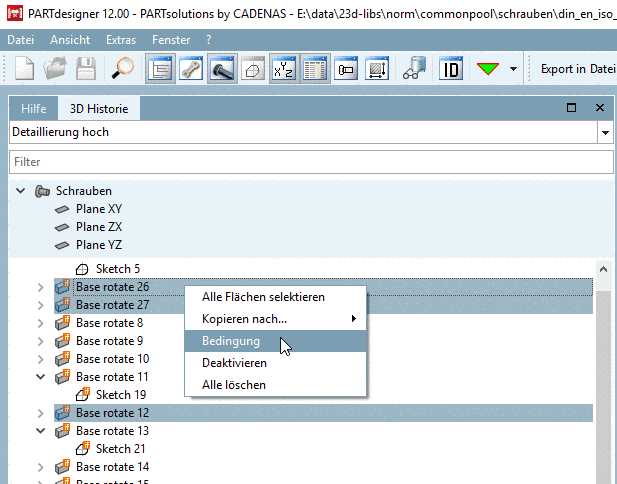Choose Deaktivieren in the context menu
Screen dimensions: 617x484
tap(275, 363)
